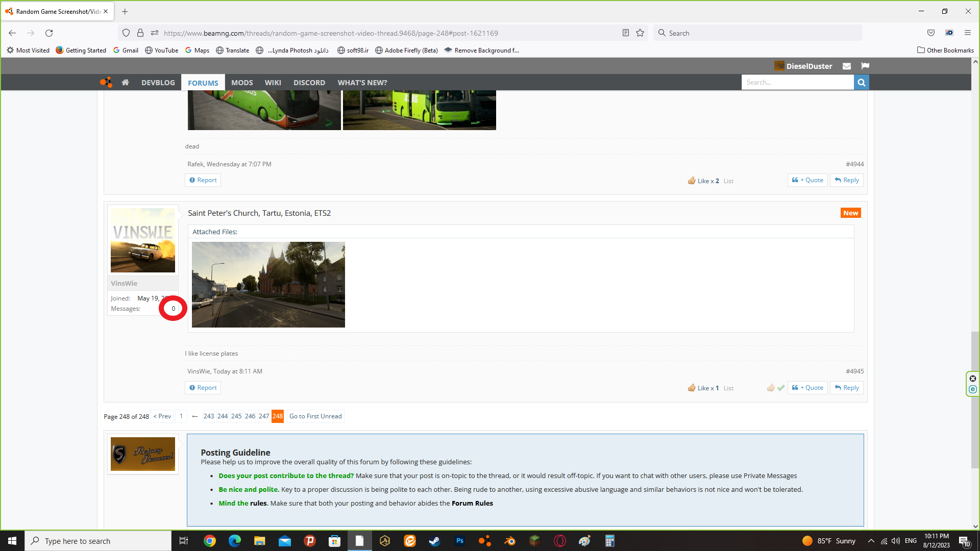
Task: Open Firefox application menu
Action: pos(967,33)
